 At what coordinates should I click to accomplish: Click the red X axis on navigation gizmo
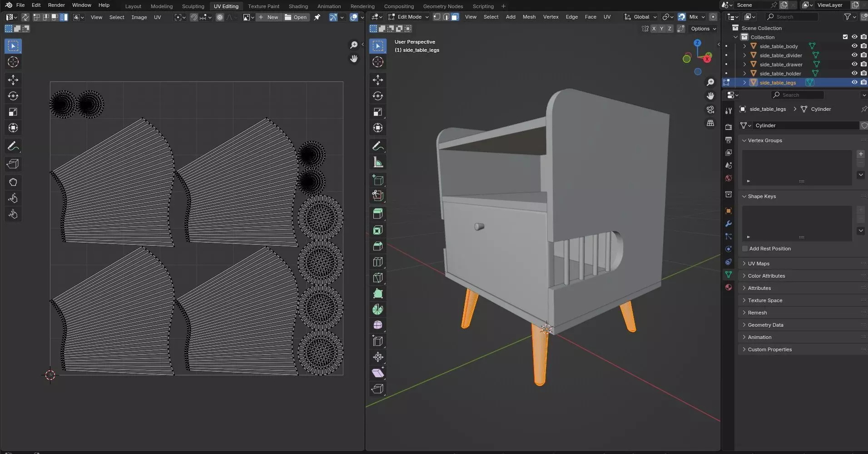tap(707, 59)
